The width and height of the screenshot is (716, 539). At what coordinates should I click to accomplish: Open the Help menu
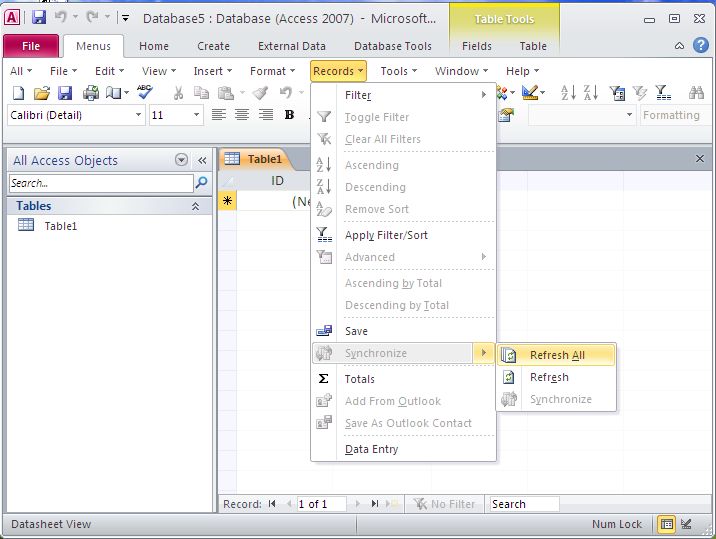[522, 71]
